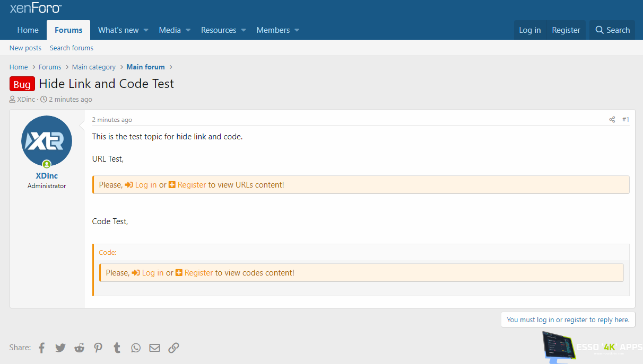Expand the Media dropdown arrow
The width and height of the screenshot is (643, 364).
(x=188, y=30)
